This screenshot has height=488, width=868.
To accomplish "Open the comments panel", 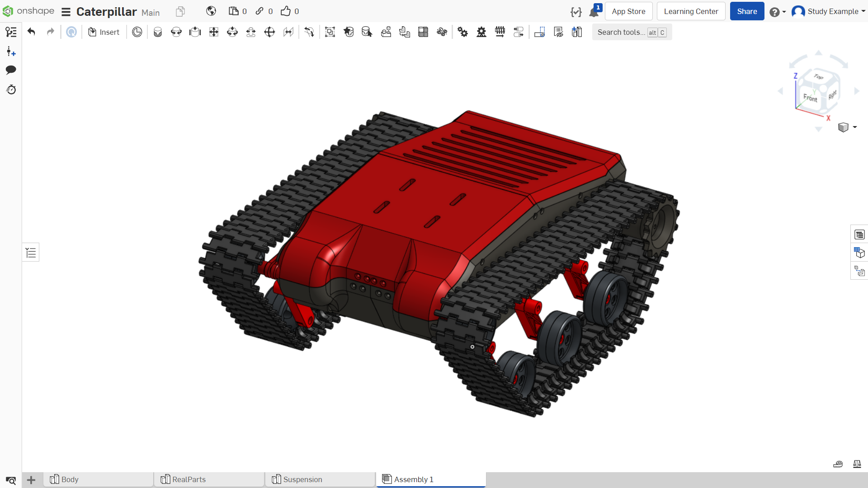I will [11, 70].
